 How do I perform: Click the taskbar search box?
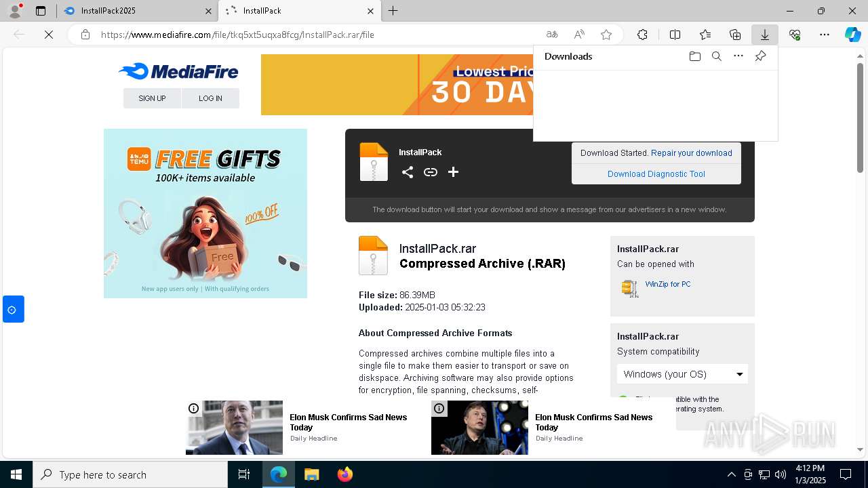[x=130, y=474]
